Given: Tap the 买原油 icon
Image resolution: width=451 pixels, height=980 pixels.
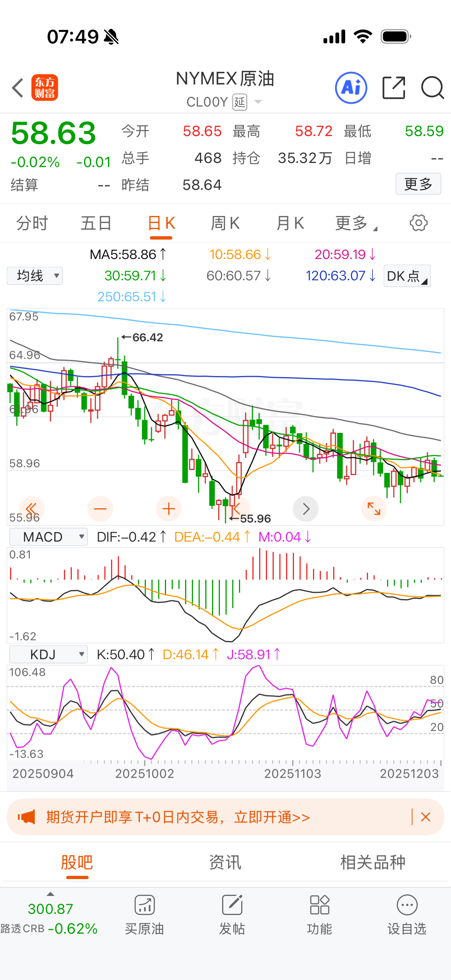Looking at the screenshot, I should click(145, 905).
